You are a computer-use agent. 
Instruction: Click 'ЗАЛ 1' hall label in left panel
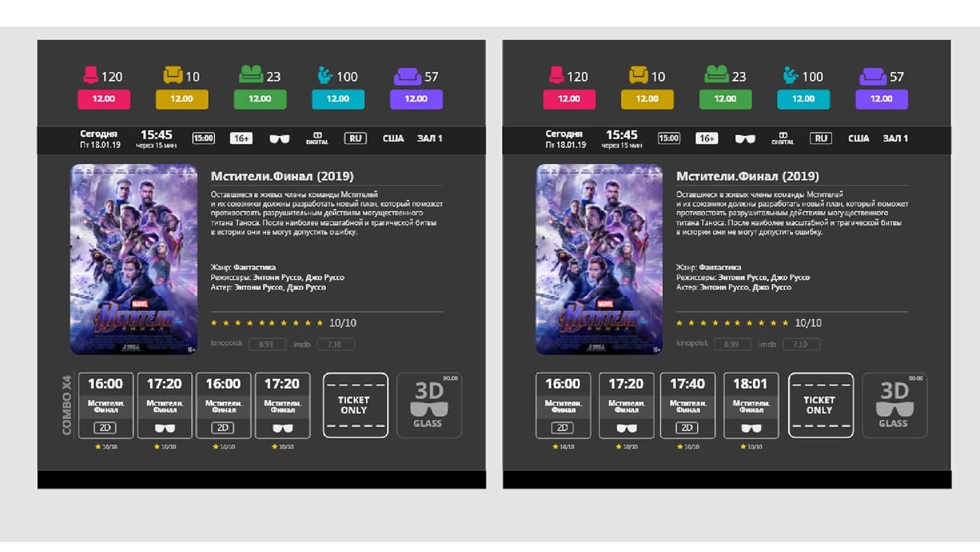tap(430, 139)
